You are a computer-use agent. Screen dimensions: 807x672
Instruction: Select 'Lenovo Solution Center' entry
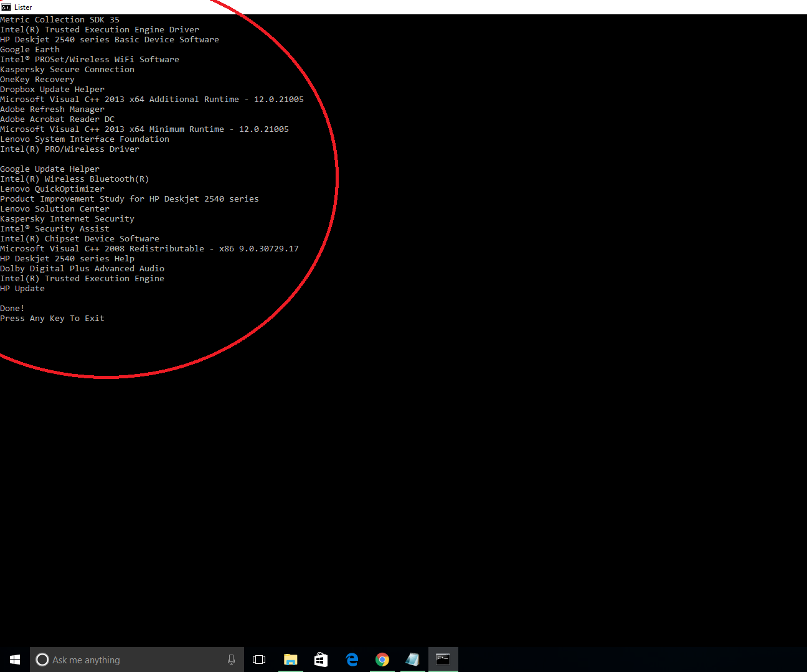click(x=55, y=209)
